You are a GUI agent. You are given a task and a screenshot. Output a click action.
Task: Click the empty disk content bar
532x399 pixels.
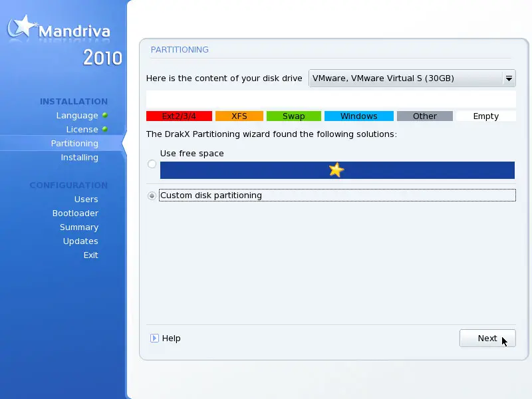[331, 99]
